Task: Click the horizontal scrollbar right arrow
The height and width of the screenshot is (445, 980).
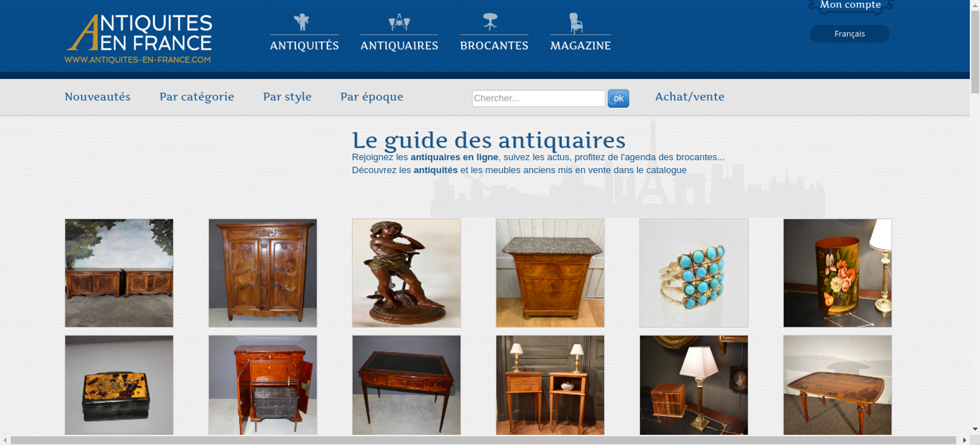Action: coord(964,440)
